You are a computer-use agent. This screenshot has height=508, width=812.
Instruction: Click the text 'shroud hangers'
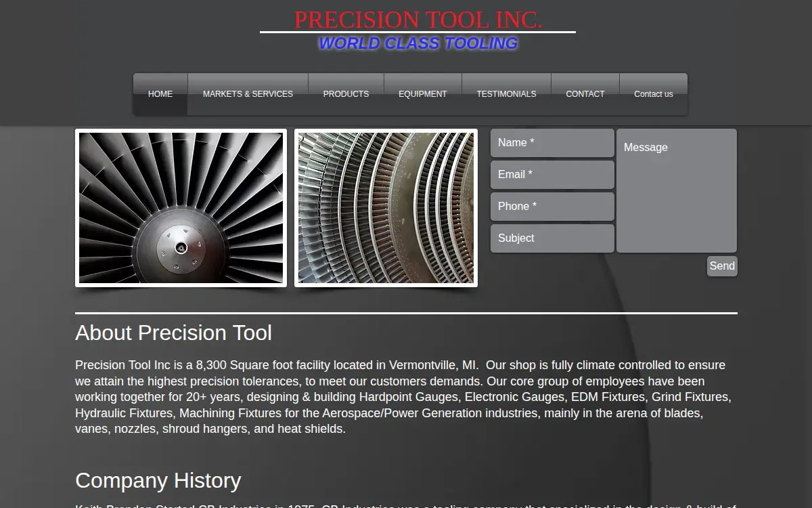[205, 429]
